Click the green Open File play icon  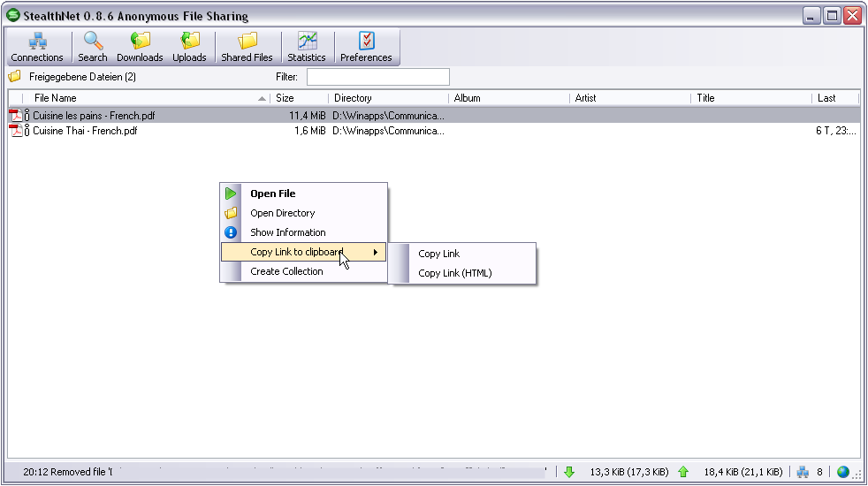[231, 194]
